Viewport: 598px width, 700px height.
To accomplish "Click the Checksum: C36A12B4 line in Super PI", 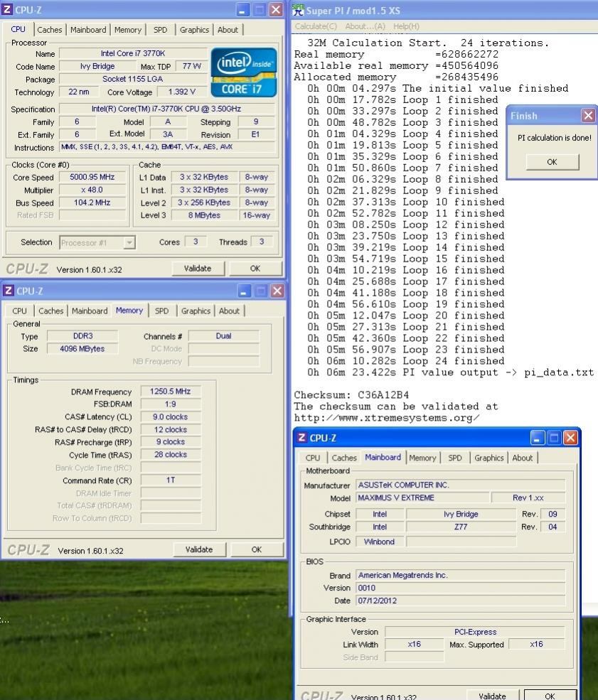I will [351, 395].
